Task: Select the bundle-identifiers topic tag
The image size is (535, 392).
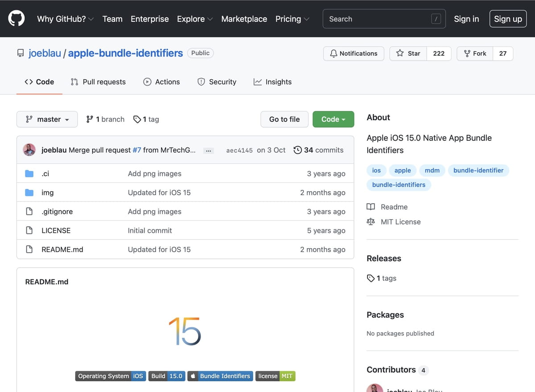Action: [399, 184]
